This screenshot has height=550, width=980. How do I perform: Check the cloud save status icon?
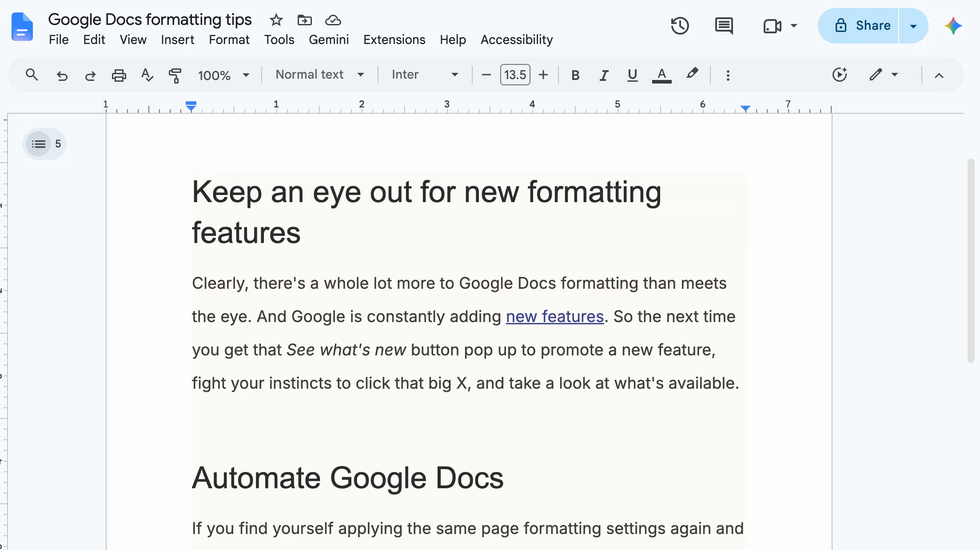(333, 20)
